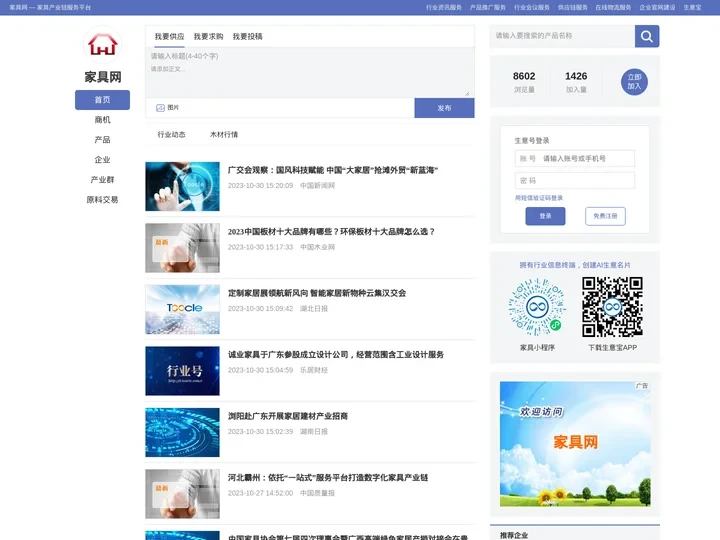Open article 定制家居展领航新风向
This screenshot has height=540, width=720.
(317, 293)
